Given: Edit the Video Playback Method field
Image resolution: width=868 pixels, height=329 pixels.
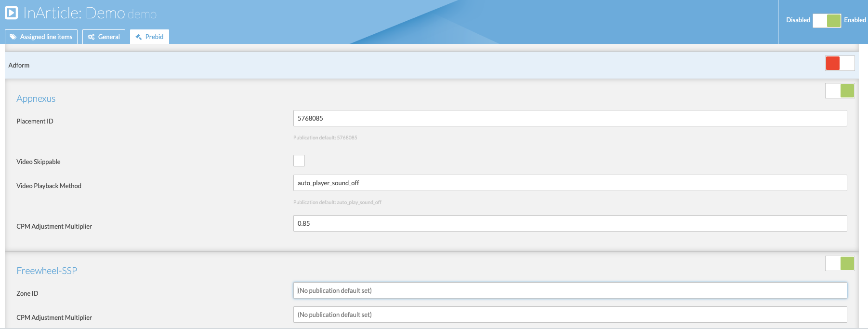Looking at the screenshot, I should coord(570,183).
